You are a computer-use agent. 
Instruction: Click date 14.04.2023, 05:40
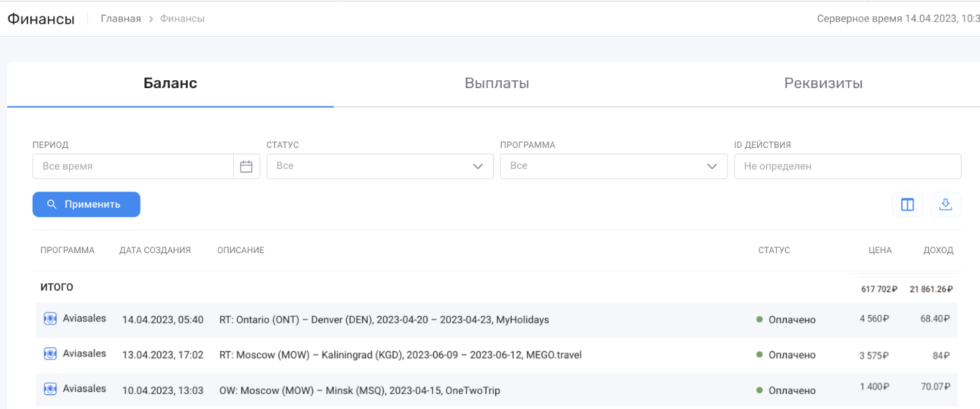(163, 320)
